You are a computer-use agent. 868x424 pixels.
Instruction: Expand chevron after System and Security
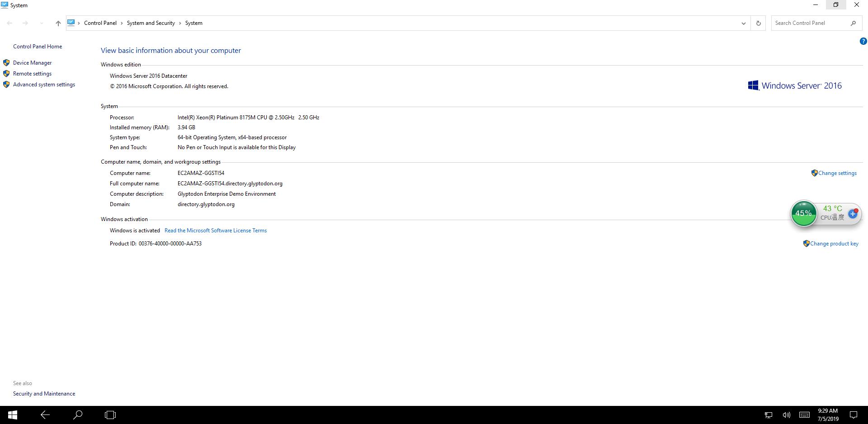point(180,23)
